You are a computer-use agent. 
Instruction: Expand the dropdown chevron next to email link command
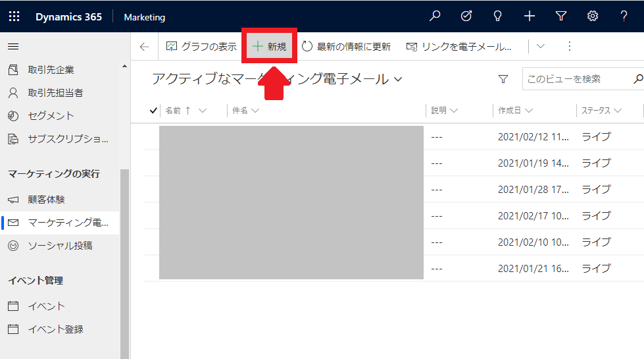coord(541,46)
